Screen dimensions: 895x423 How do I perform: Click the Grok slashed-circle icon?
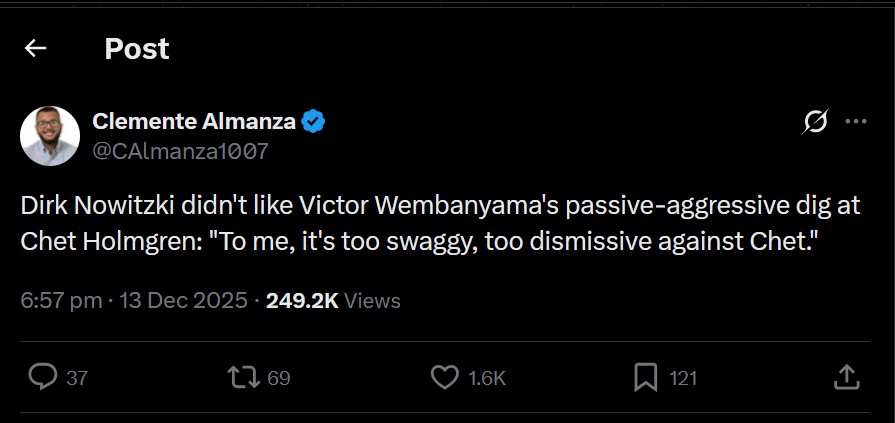(x=815, y=122)
